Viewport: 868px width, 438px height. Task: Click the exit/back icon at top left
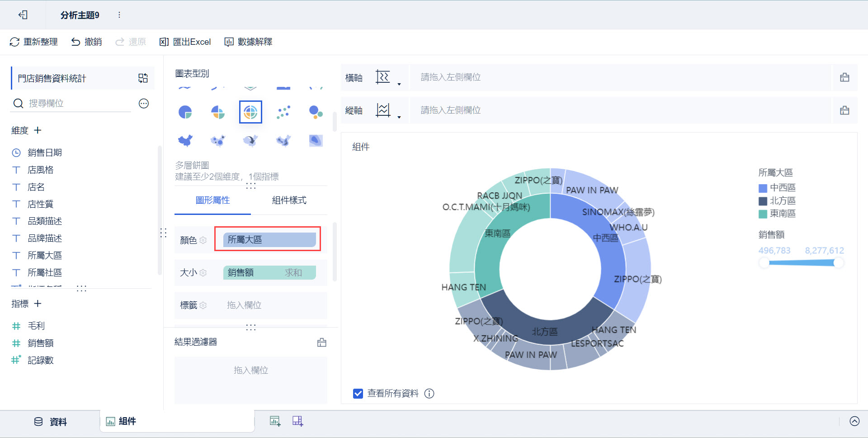(x=23, y=15)
